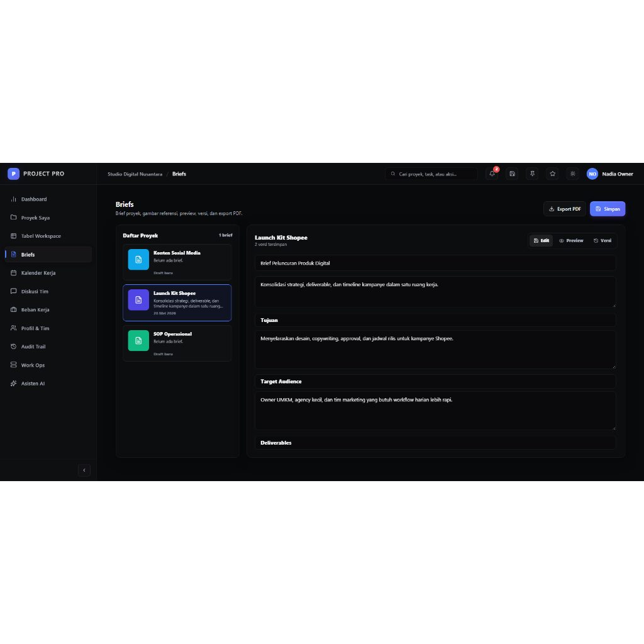The height and width of the screenshot is (644, 644).
Task: Click the Brief Peluncuran Produk Digital title field
Action: [435, 264]
